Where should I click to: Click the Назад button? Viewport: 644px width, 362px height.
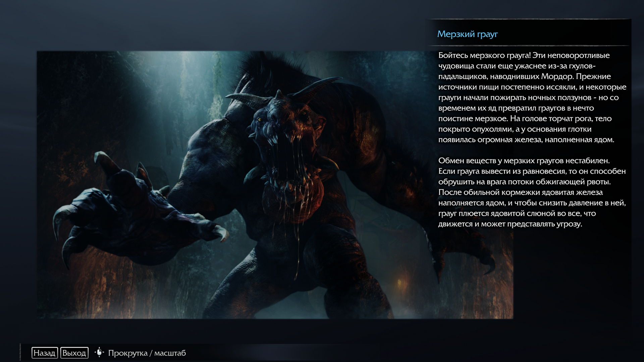click(44, 353)
